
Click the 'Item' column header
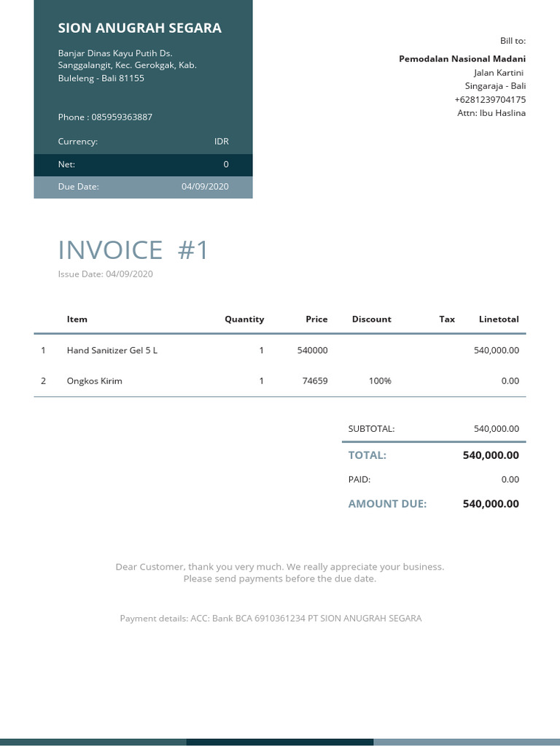77,320
